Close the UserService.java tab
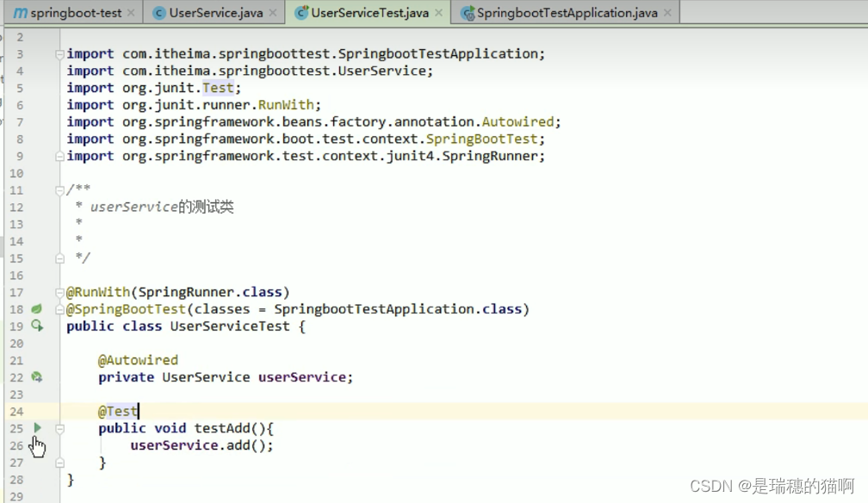 [272, 12]
